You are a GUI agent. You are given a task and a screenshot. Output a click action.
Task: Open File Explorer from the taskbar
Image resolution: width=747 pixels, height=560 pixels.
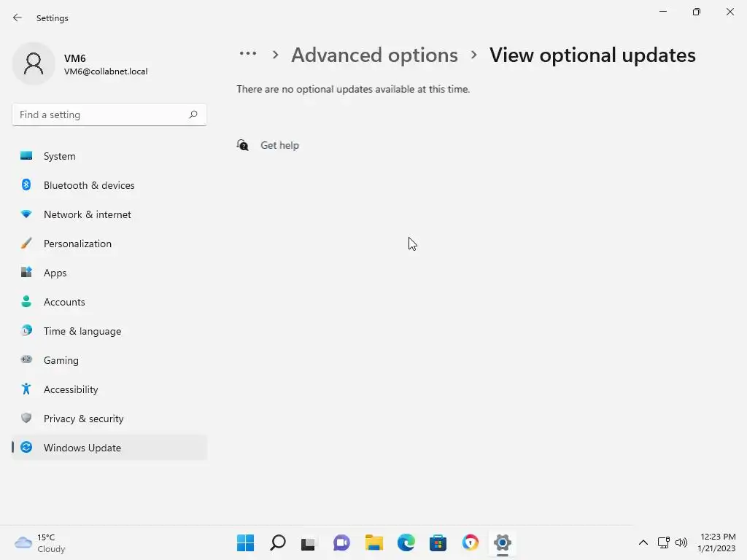pyautogui.click(x=374, y=542)
